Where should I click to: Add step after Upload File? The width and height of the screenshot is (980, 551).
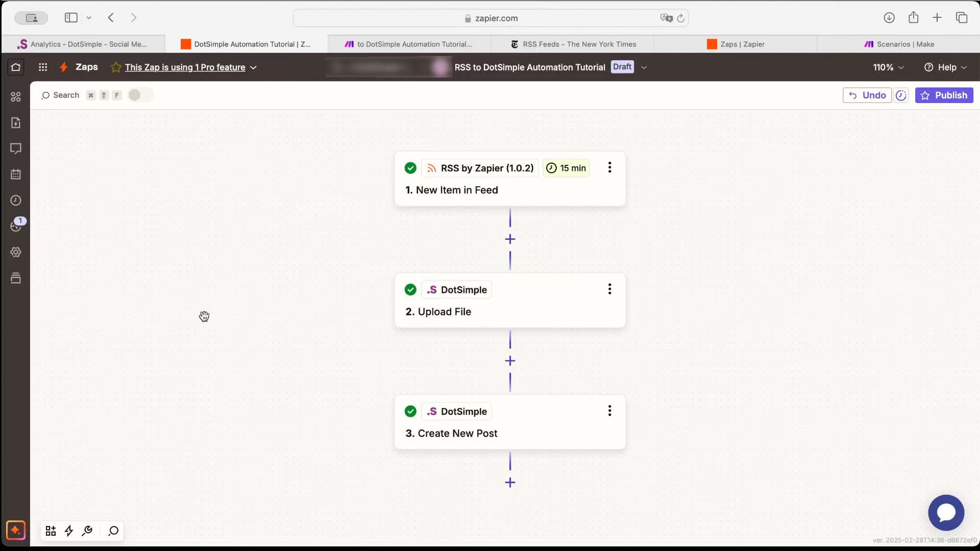click(x=510, y=361)
